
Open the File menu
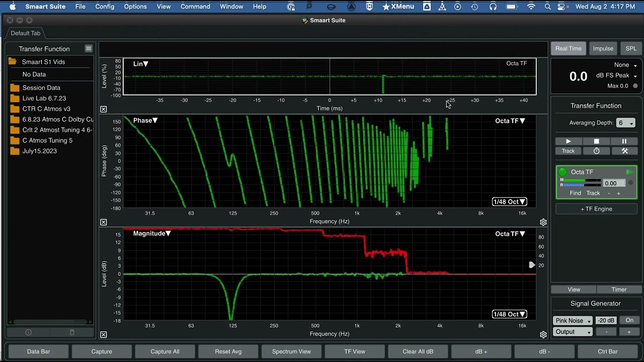(x=80, y=7)
